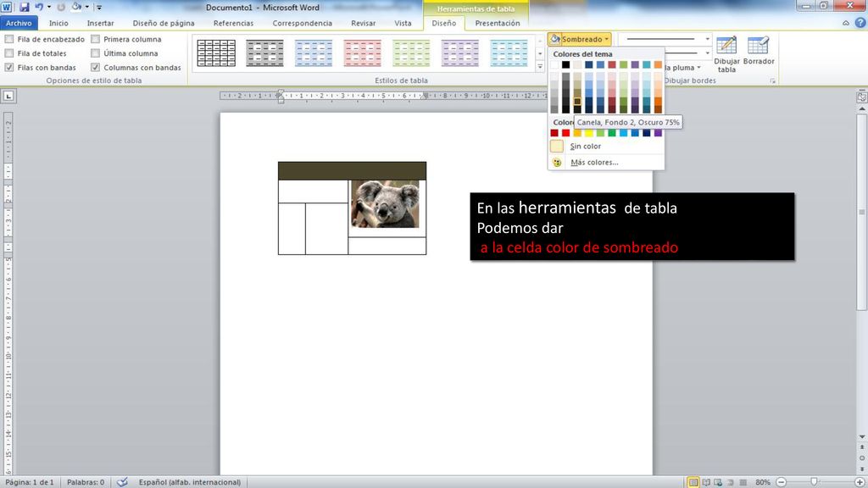This screenshot has height=488, width=868.
Task: Switch to the Correspondencia tab
Action: coord(303,23)
